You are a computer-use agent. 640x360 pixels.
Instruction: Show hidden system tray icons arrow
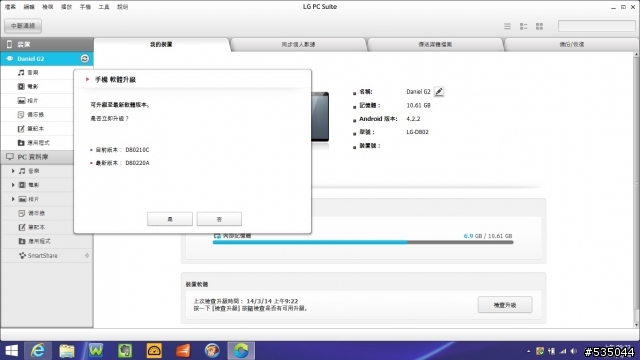coord(529,351)
